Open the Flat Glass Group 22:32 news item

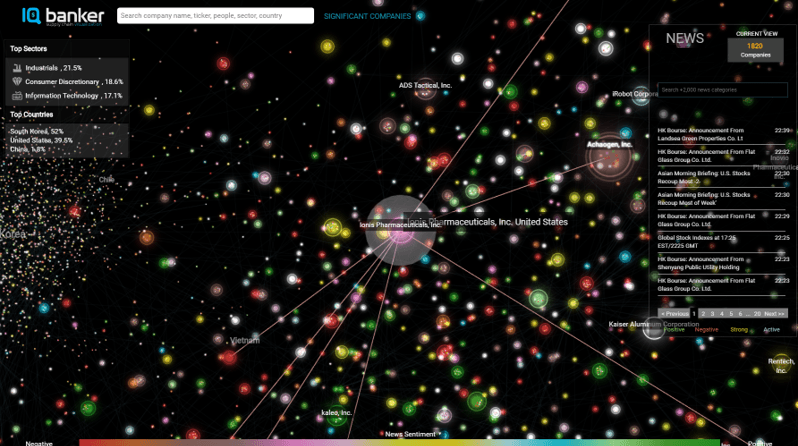(x=722, y=156)
